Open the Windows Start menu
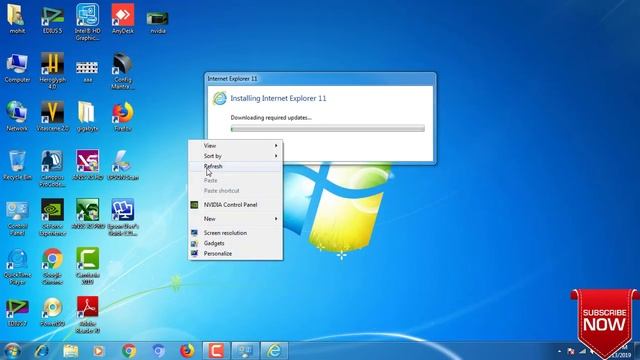 [x=12, y=351]
